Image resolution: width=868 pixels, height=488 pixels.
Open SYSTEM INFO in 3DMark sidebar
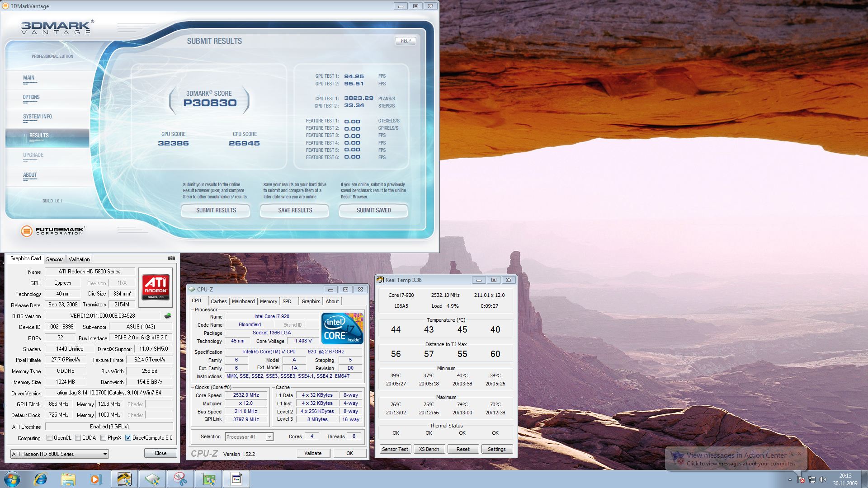pos(38,117)
